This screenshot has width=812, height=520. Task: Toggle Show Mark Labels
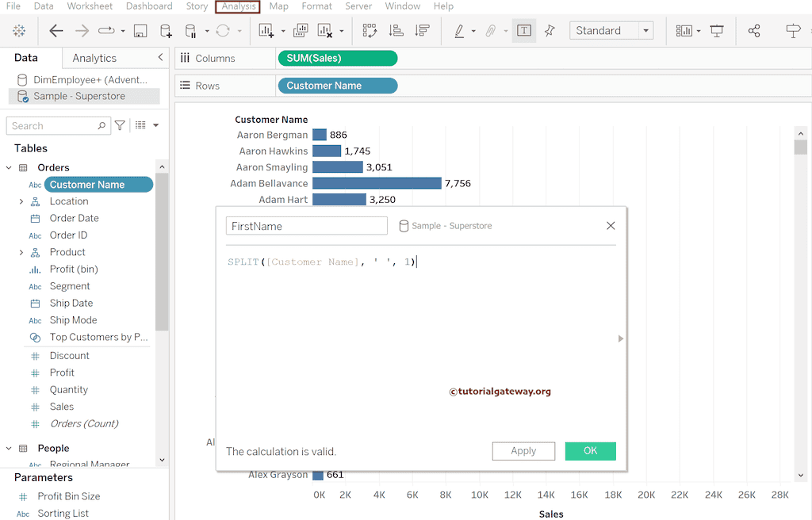coord(524,31)
